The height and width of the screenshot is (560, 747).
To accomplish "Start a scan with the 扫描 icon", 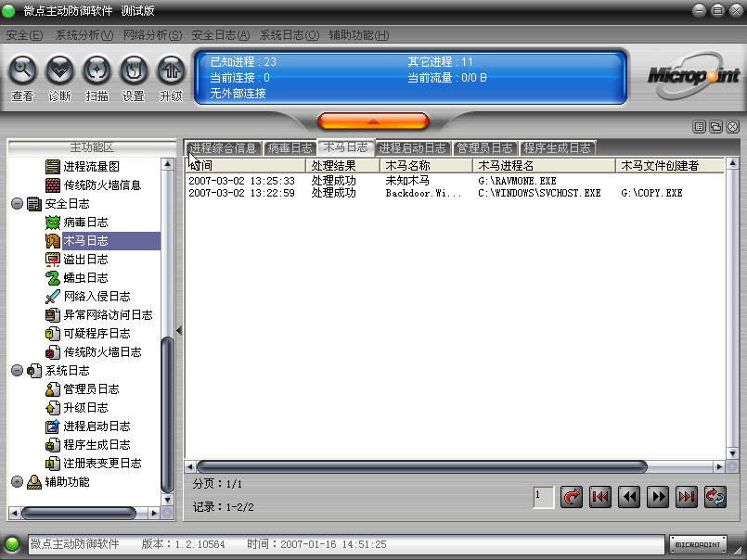I will (97, 70).
